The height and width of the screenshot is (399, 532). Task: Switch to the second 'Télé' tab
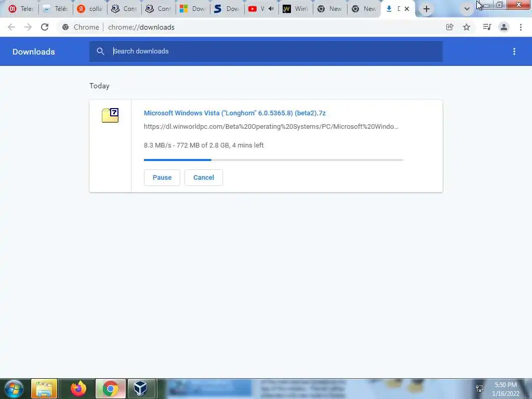55,9
